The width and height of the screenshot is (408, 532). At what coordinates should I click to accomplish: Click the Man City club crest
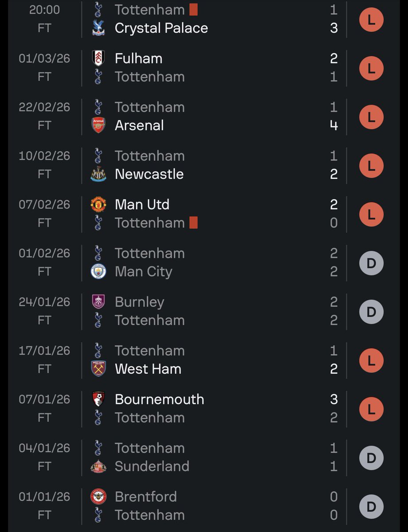click(x=98, y=271)
